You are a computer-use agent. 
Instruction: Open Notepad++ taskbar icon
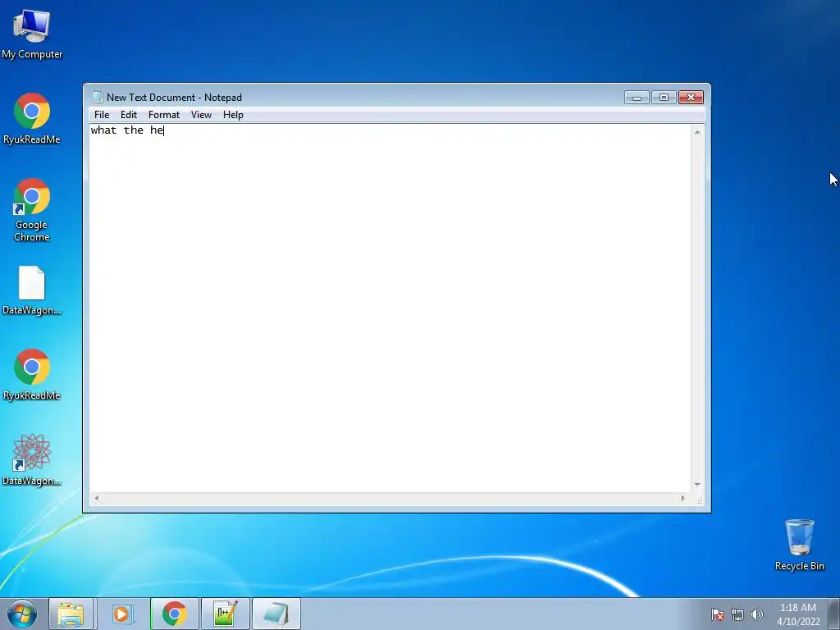click(x=225, y=614)
